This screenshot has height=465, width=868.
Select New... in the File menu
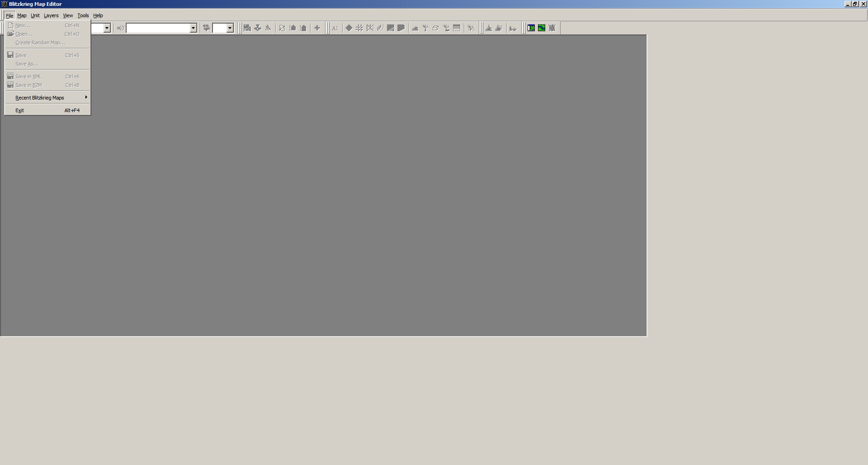[x=47, y=25]
